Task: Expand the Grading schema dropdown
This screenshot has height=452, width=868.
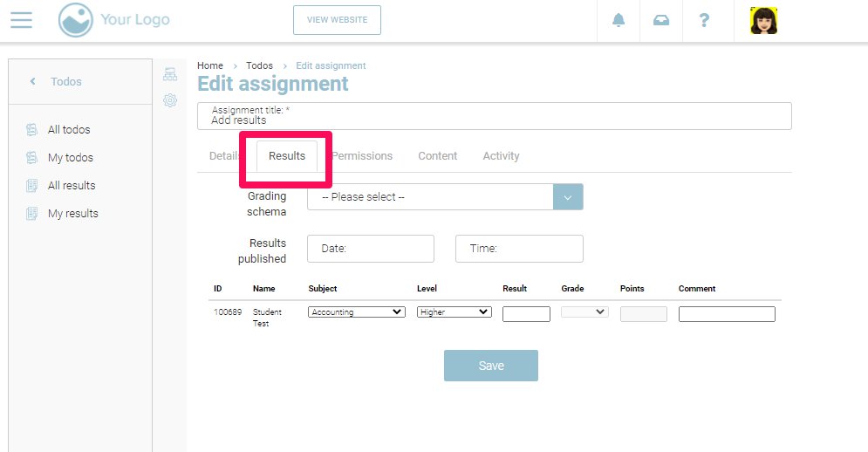Action: coord(567,197)
